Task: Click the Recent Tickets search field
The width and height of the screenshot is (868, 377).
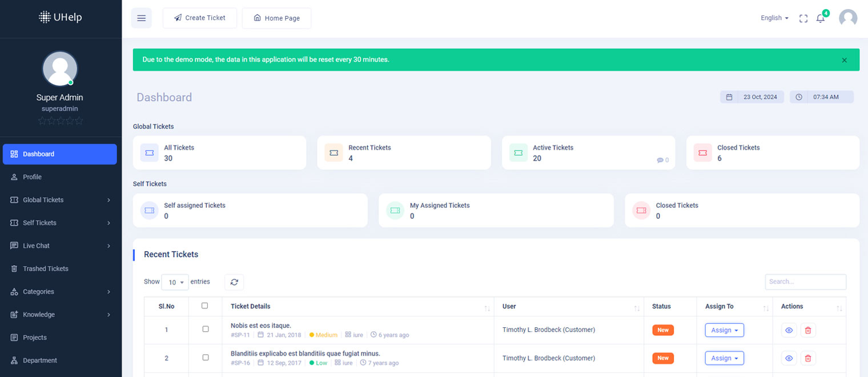Action: click(x=805, y=282)
